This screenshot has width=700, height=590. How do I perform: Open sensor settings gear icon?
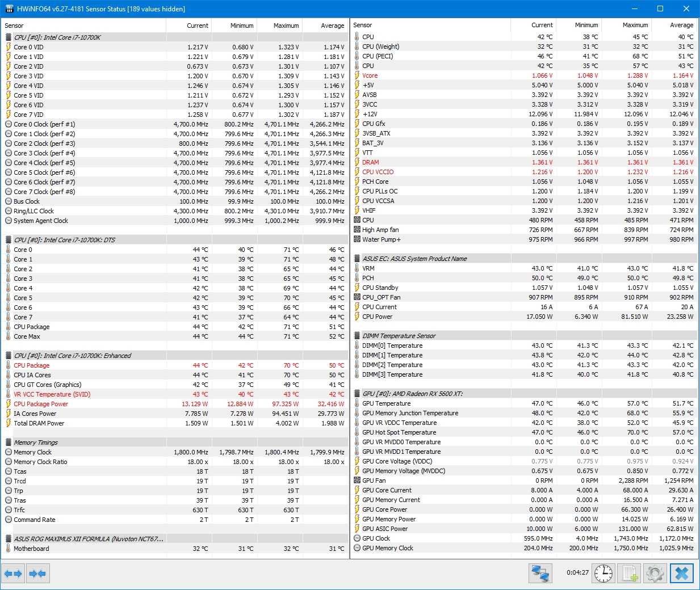655,573
